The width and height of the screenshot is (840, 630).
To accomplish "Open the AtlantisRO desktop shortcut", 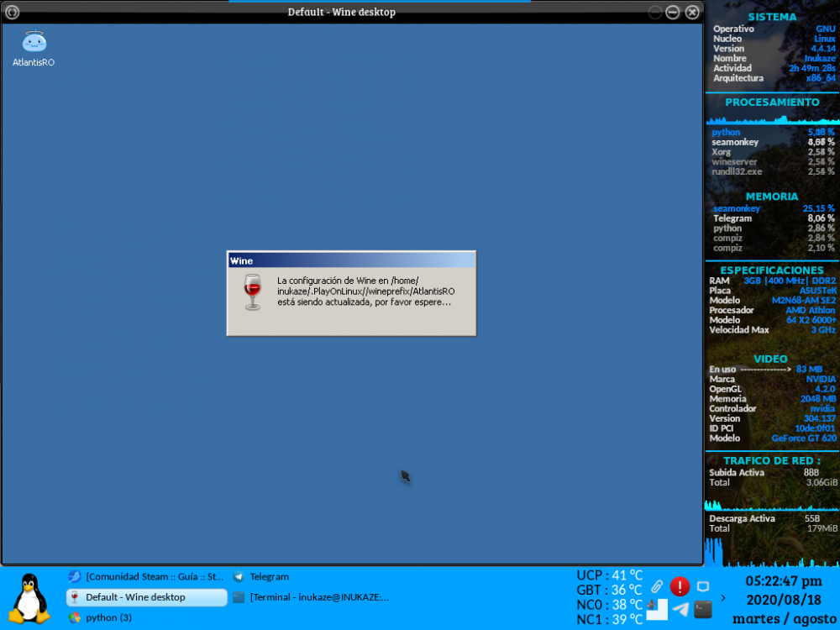I will pos(34,46).
